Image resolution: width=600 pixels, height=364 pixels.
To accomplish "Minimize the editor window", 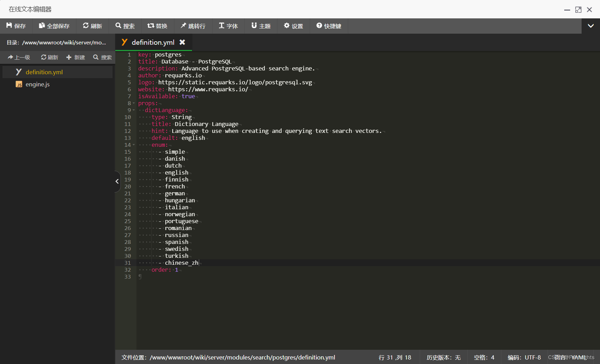I will click(x=567, y=10).
